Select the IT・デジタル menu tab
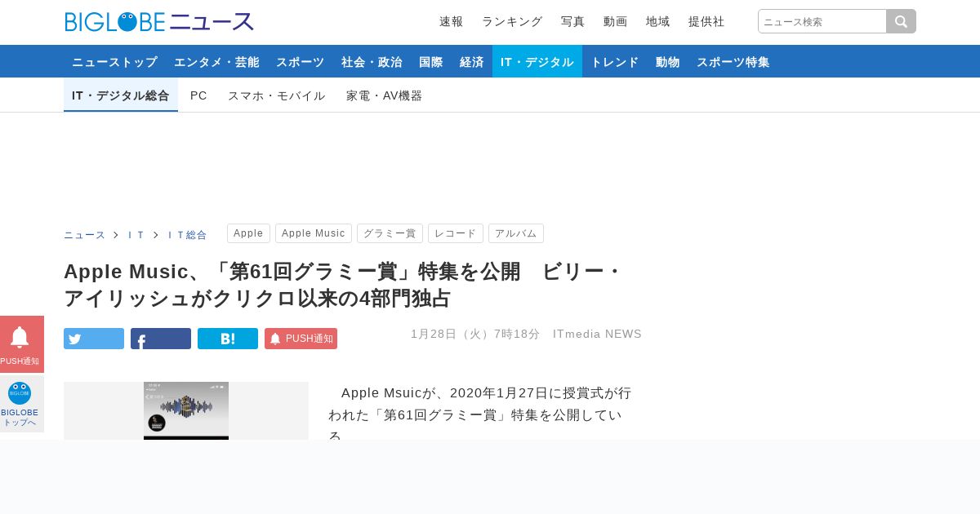 pyautogui.click(x=537, y=61)
